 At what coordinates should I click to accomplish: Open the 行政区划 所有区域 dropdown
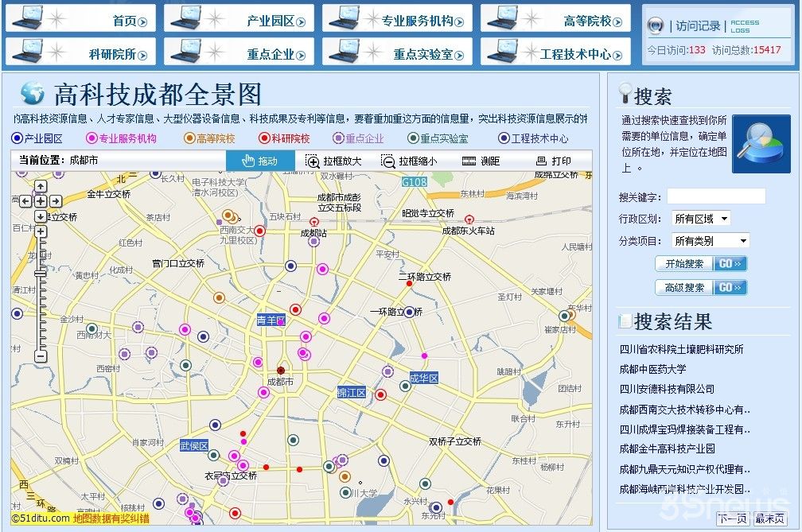coord(700,219)
